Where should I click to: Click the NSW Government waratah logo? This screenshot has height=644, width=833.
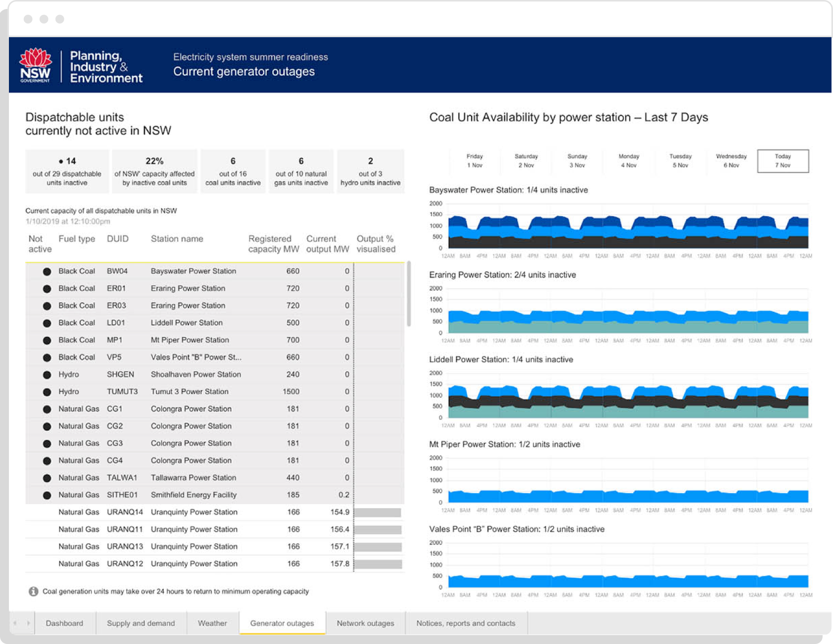[x=35, y=65]
